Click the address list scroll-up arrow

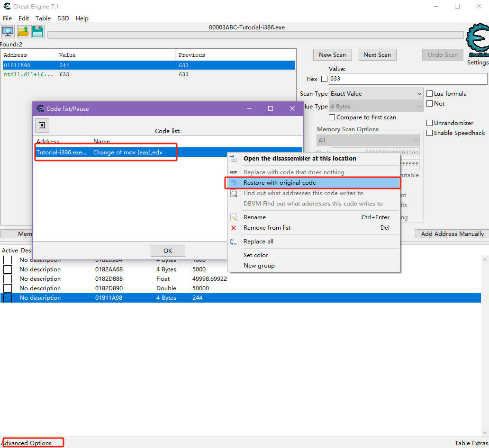click(485, 260)
